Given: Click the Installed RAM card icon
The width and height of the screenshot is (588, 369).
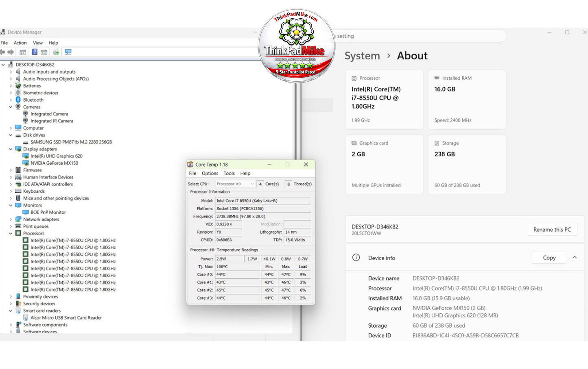Looking at the screenshot, I should (x=437, y=78).
